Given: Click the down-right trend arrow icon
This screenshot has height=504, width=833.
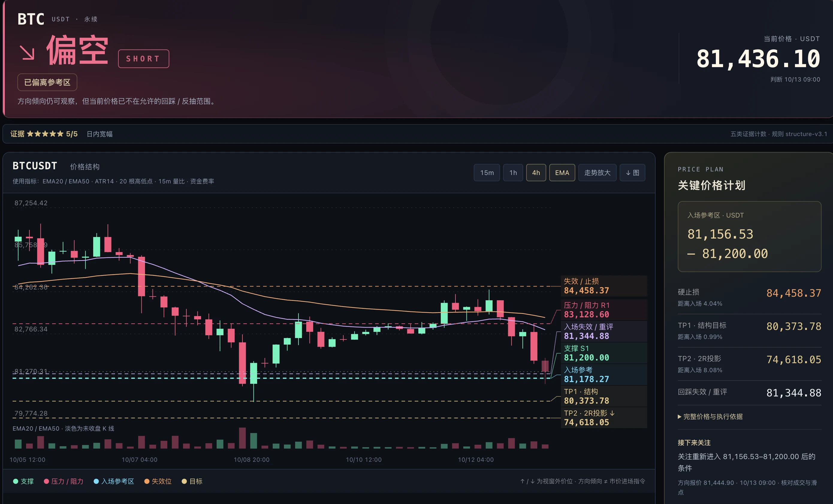Looking at the screenshot, I should (x=27, y=53).
